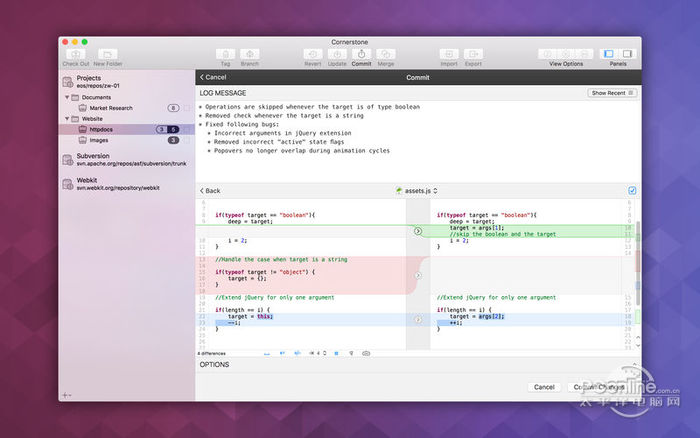700x438 pixels.
Task: Jump to first difference arrow in diff bar
Action: click(312, 353)
